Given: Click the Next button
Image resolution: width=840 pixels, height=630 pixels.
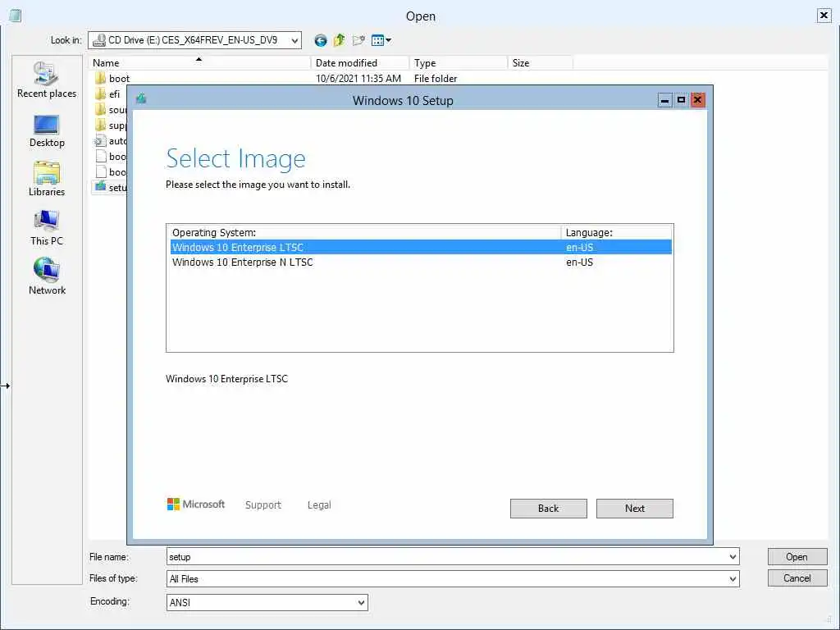Looking at the screenshot, I should (x=634, y=509).
